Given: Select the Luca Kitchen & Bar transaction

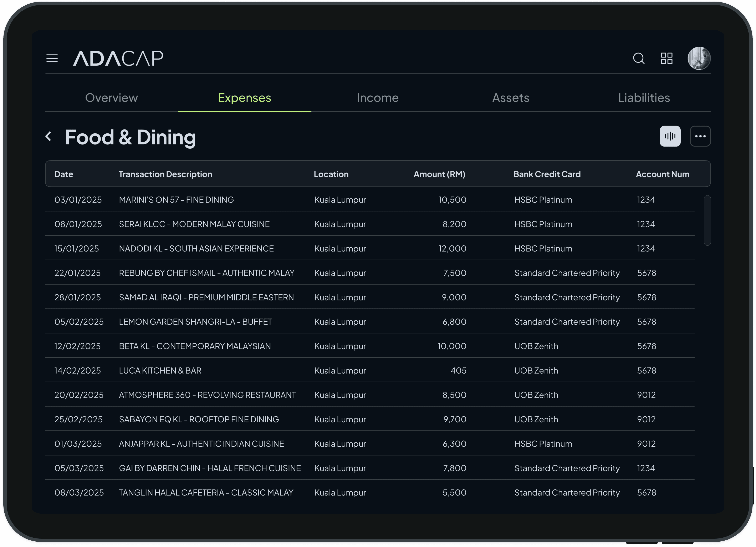Looking at the screenshot, I should pyautogui.click(x=160, y=371).
